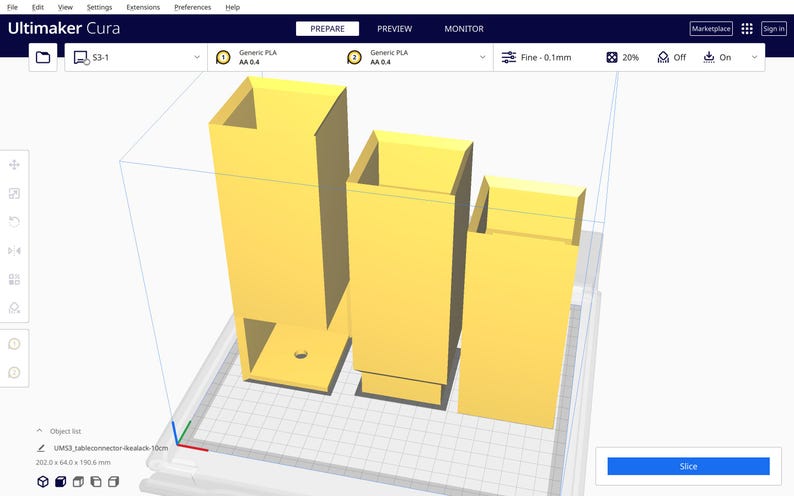Screen dimensions: 794x496
Task: Select the Mirror tool
Action: (14, 251)
